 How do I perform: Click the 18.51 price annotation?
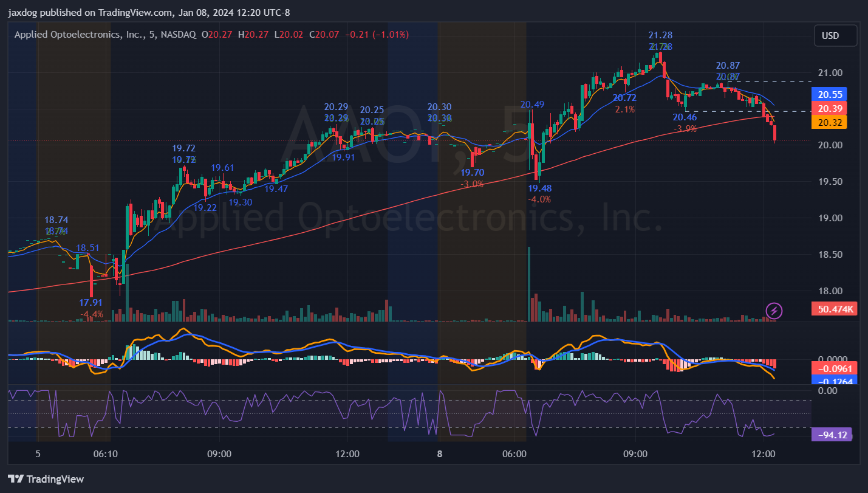pyautogui.click(x=87, y=248)
